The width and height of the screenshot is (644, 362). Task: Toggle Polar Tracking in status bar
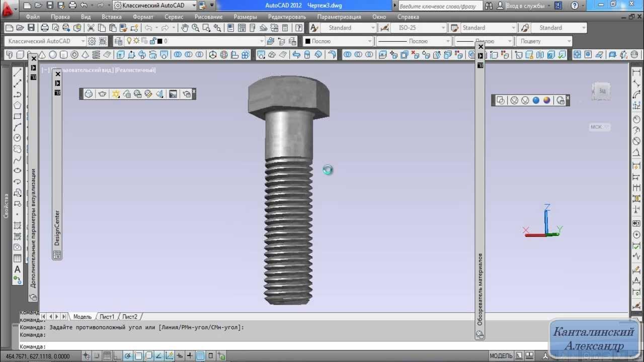[x=129, y=356]
